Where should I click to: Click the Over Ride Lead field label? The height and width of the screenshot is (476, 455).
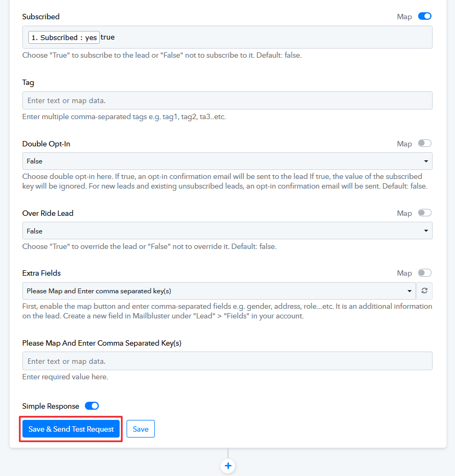point(48,213)
